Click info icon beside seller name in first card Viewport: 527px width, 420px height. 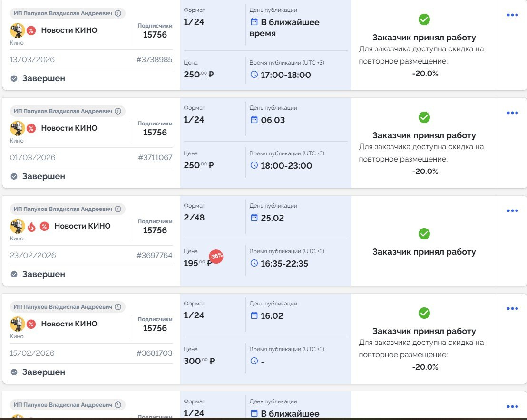(118, 13)
